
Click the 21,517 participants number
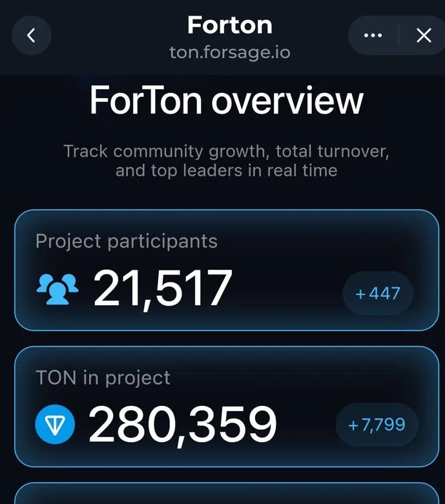coord(163,289)
